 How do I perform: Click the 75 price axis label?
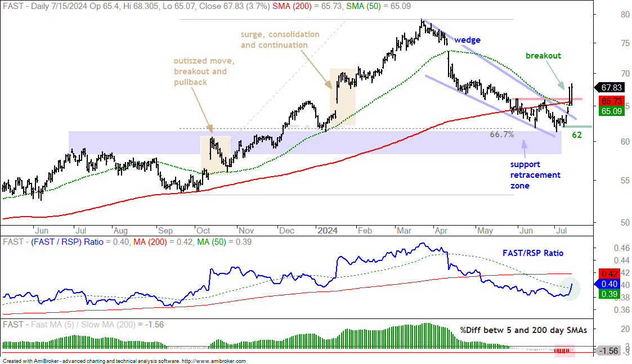click(625, 43)
